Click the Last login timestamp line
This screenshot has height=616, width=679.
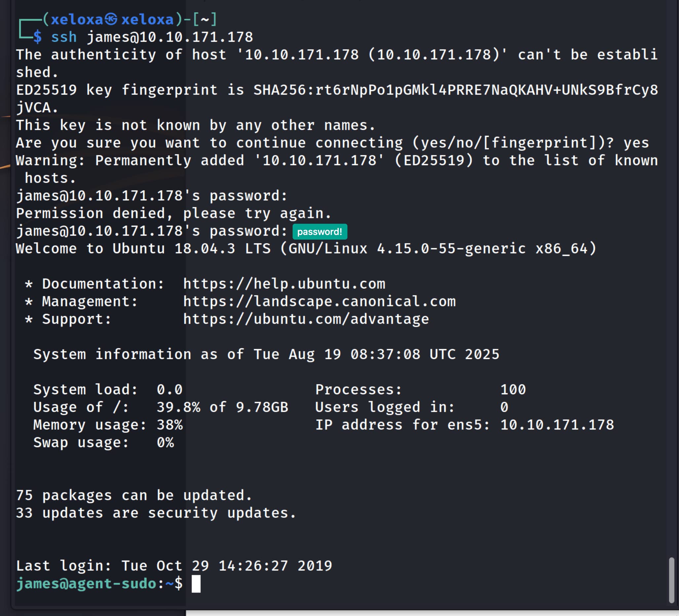tap(174, 566)
